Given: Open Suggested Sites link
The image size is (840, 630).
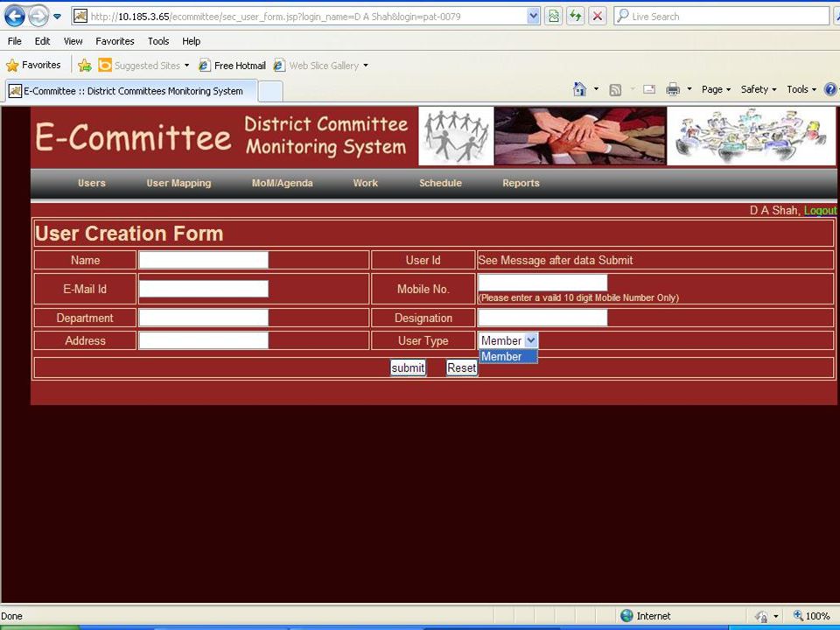Looking at the screenshot, I should pyautogui.click(x=139, y=66).
